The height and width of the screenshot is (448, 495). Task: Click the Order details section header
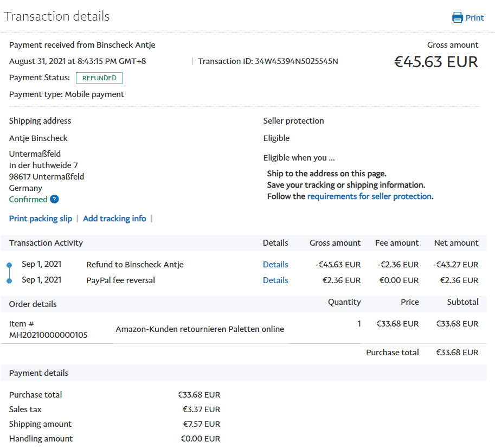33,304
